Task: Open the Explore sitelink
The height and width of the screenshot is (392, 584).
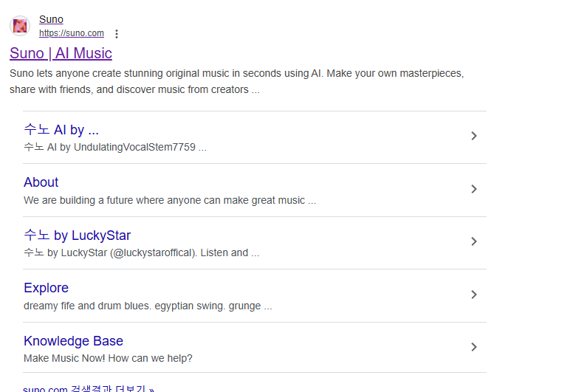Action: point(47,288)
